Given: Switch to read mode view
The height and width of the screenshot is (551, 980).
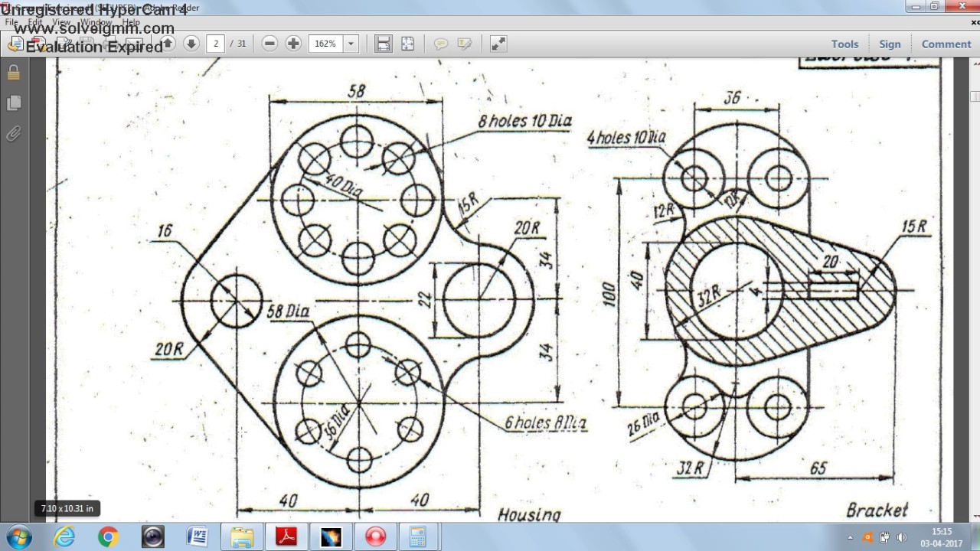Looking at the screenshot, I should pyautogui.click(x=498, y=44).
